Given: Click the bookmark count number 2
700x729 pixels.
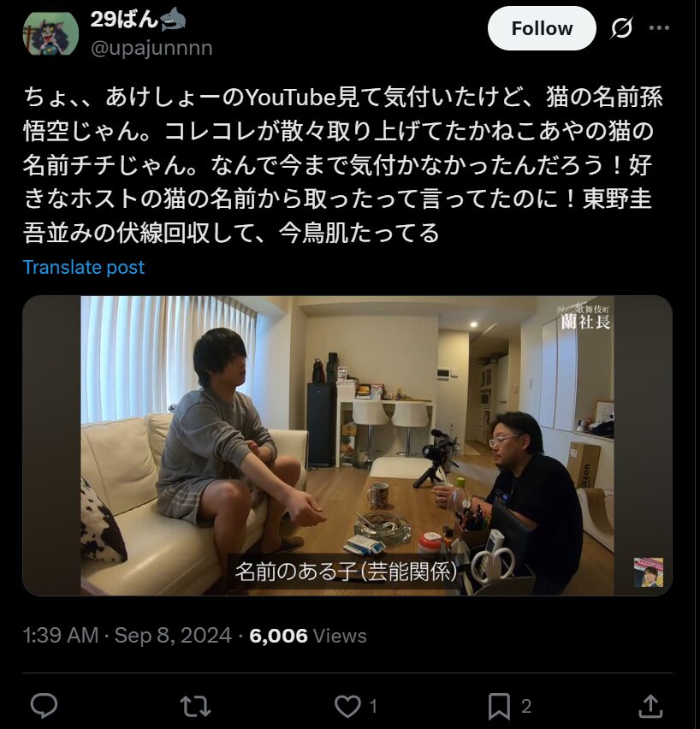Looking at the screenshot, I should click(526, 707).
